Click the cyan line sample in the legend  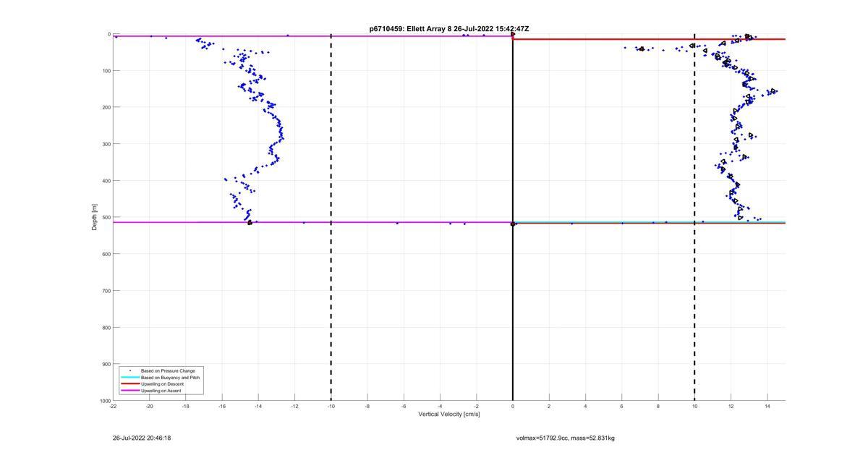pos(130,378)
